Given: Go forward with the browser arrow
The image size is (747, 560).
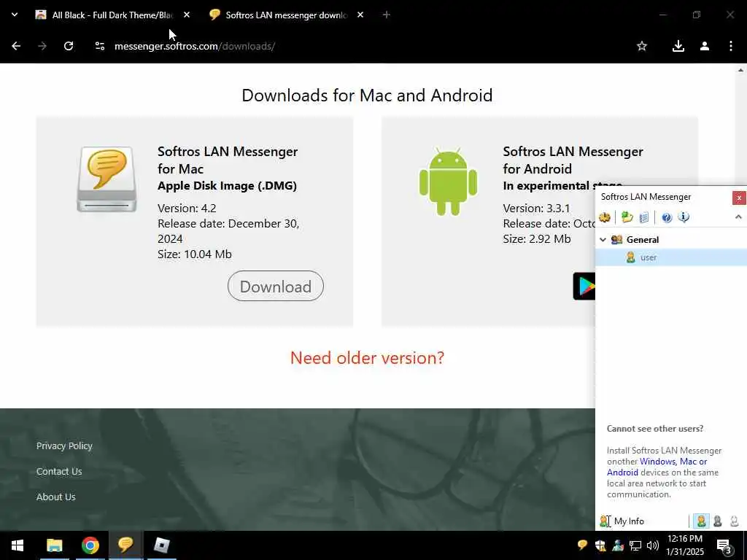Looking at the screenshot, I should [x=42, y=46].
